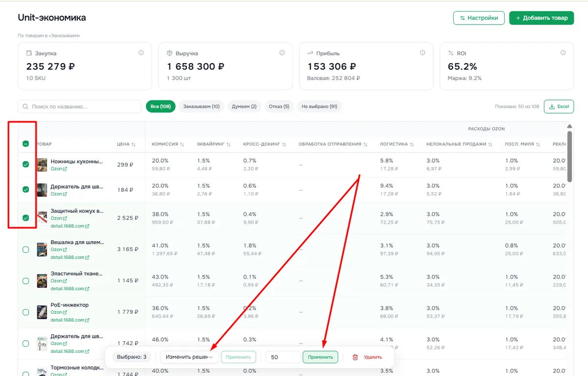Screen dimensions: 588x376
Task: Click the trash icon next to Удалить
Action: pos(355,357)
